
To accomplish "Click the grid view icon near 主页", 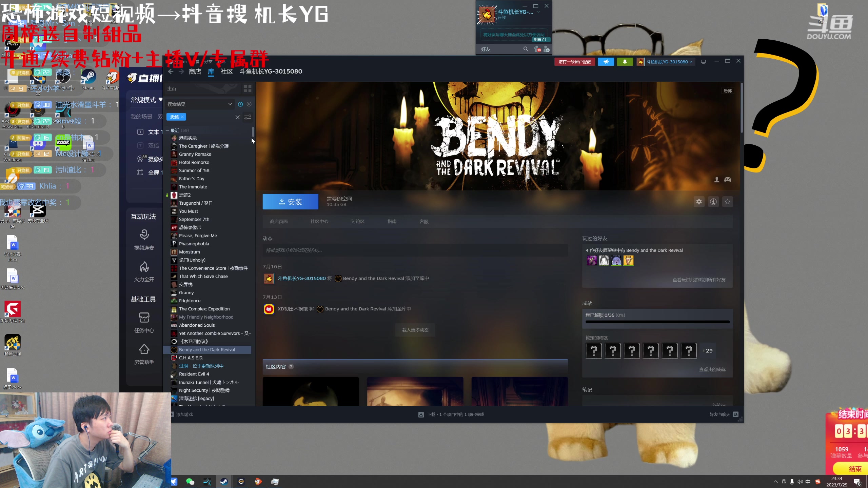I will pyautogui.click(x=247, y=88).
